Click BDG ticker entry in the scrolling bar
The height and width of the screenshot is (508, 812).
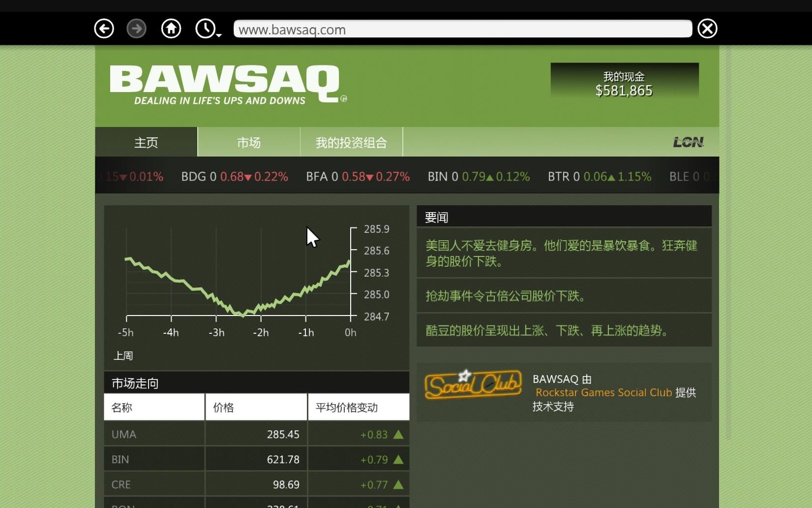pyautogui.click(x=235, y=176)
